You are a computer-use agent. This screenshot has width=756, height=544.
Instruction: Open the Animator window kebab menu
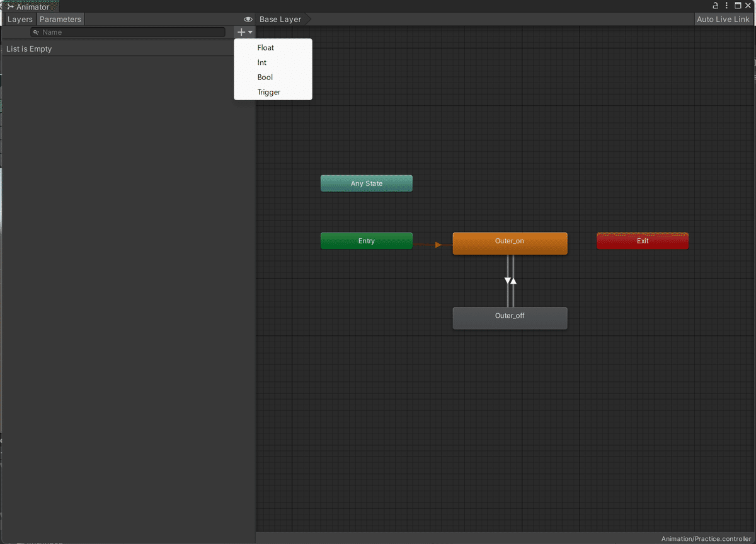pos(726,5)
